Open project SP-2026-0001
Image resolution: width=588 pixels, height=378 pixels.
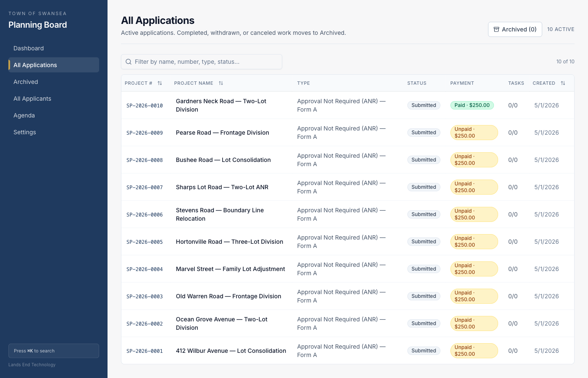tap(144, 351)
